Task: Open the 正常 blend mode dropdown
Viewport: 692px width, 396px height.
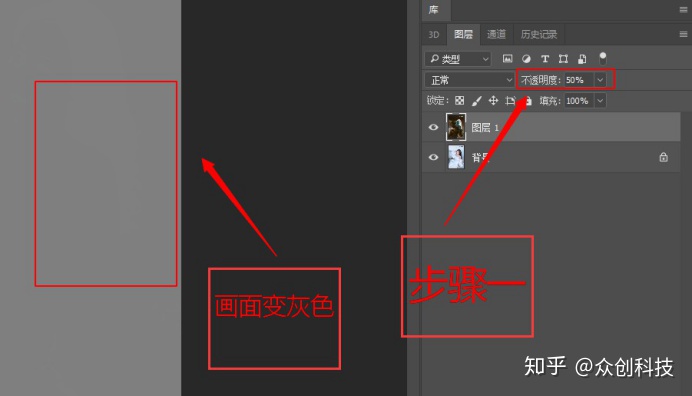Action: click(470, 80)
